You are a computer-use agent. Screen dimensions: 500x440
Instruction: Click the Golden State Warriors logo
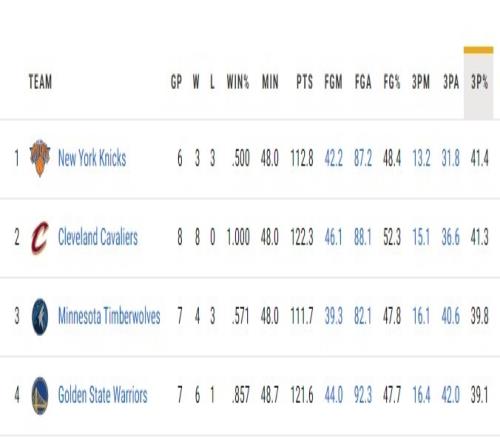(40, 396)
